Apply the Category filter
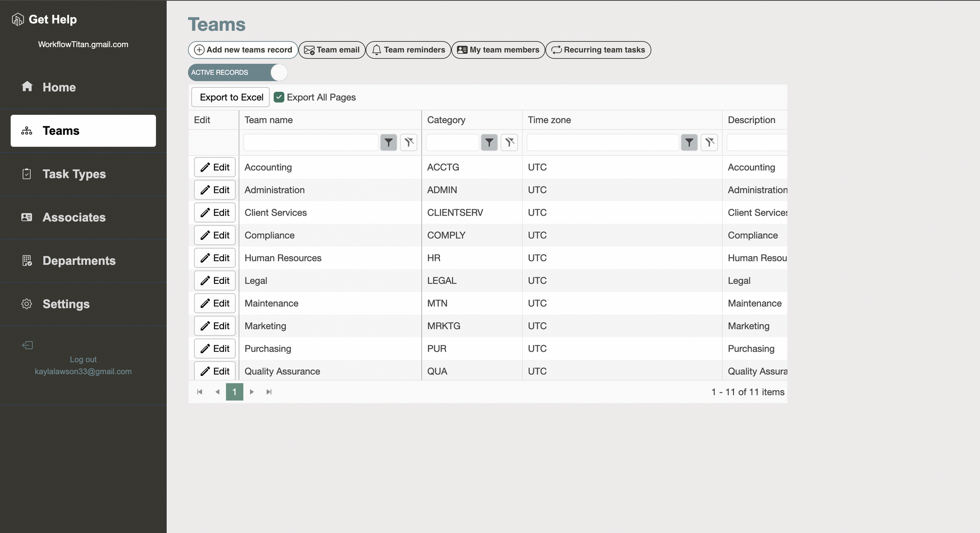 (x=489, y=142)
